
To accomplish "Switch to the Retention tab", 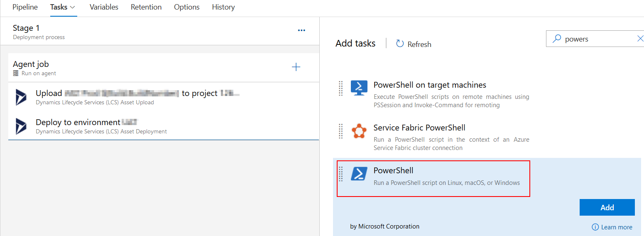I will [146, 7].
